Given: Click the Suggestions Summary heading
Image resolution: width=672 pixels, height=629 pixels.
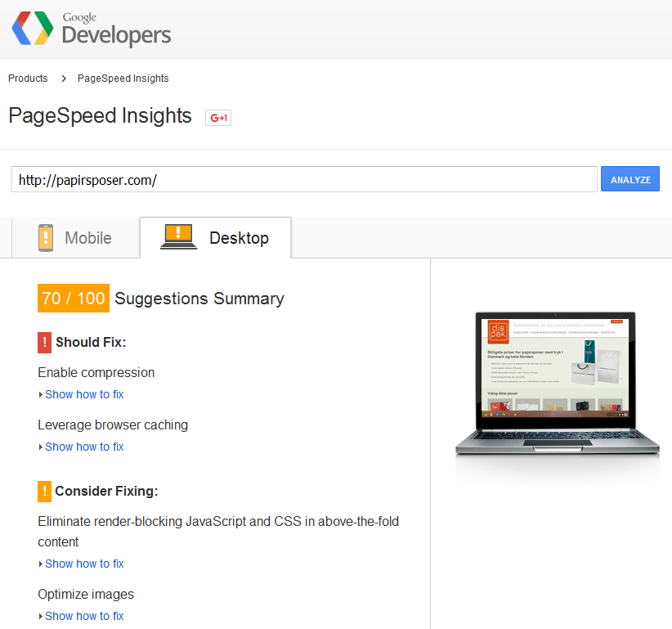Looking at the screenshot, I should point(199,299).
